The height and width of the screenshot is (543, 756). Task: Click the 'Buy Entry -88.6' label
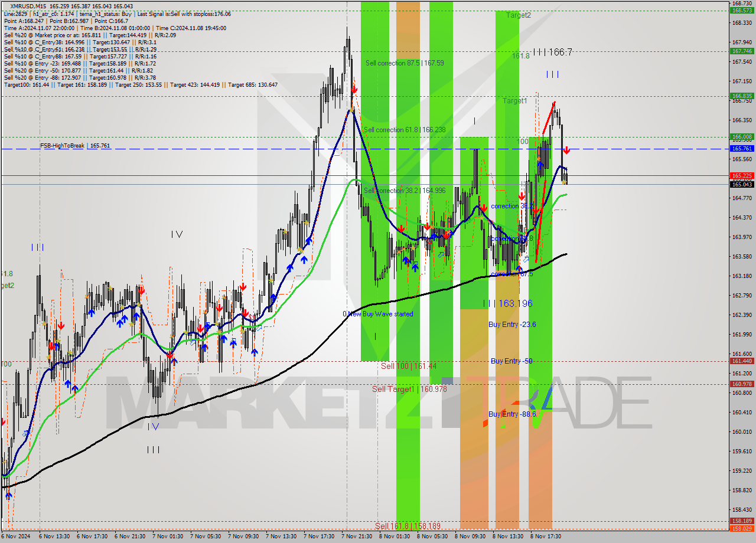coord(512,414)
